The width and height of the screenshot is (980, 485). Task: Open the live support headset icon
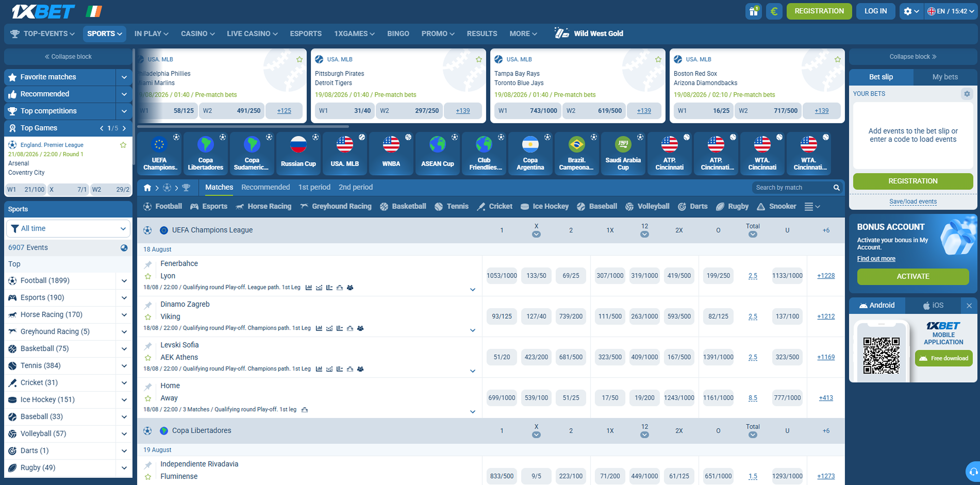973,472
